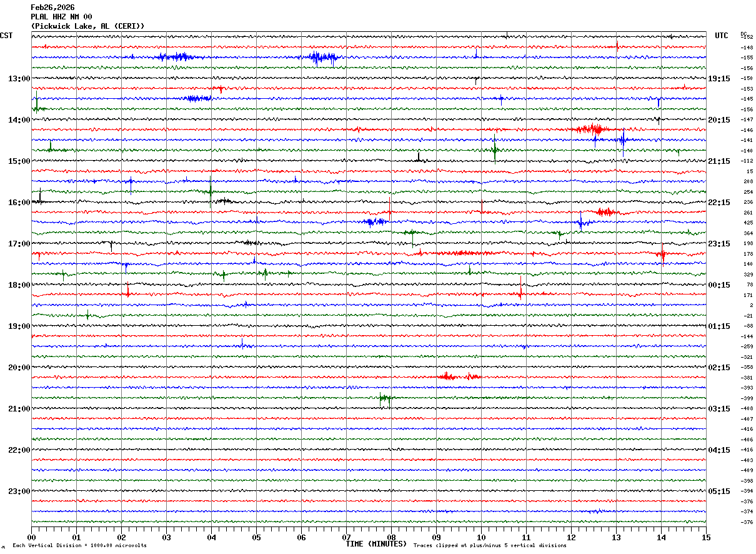Click the vertical division microvolts scale note

79,546
